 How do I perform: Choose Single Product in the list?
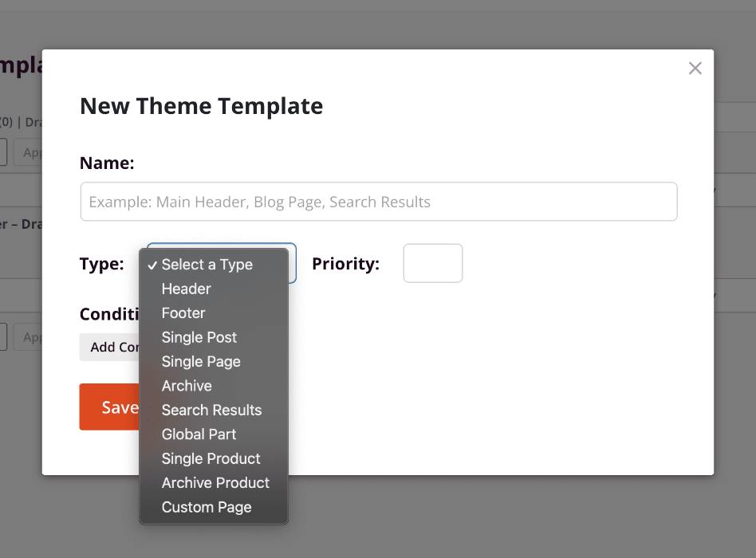(211, 458)
